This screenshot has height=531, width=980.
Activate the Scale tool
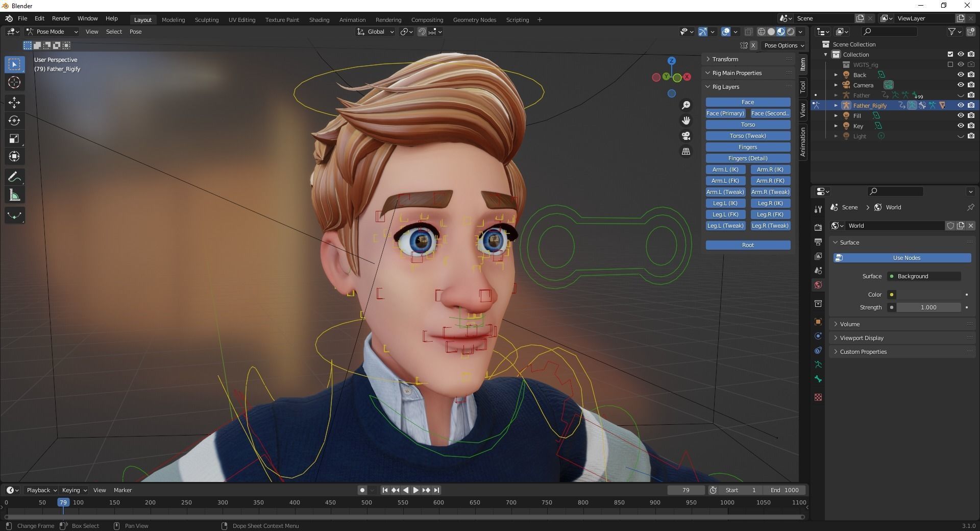14,138
